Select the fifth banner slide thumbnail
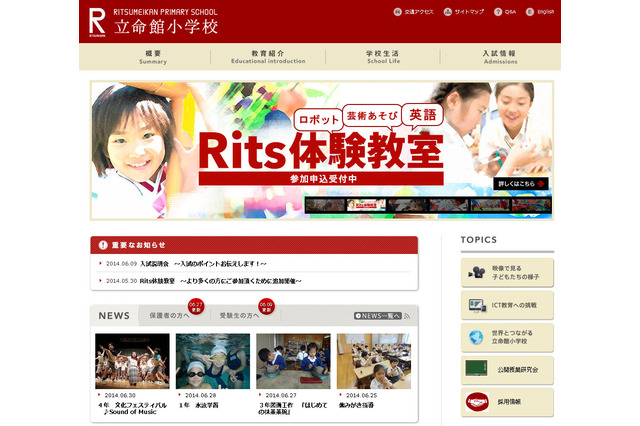 coord(489,205)
